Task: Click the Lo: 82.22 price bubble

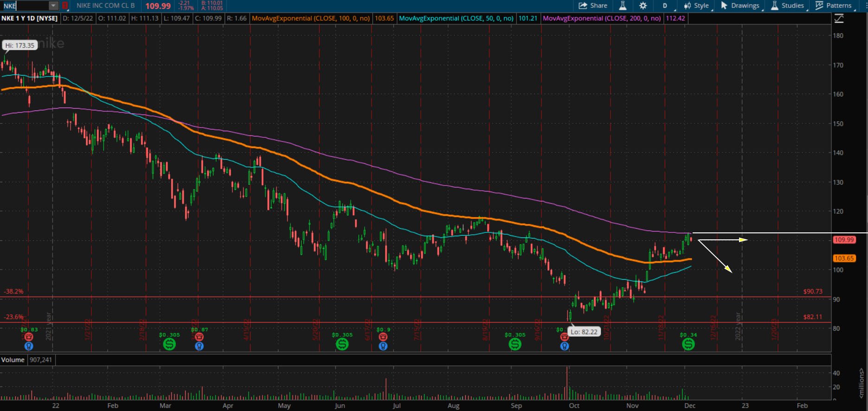Action: [x=584, y=332]
